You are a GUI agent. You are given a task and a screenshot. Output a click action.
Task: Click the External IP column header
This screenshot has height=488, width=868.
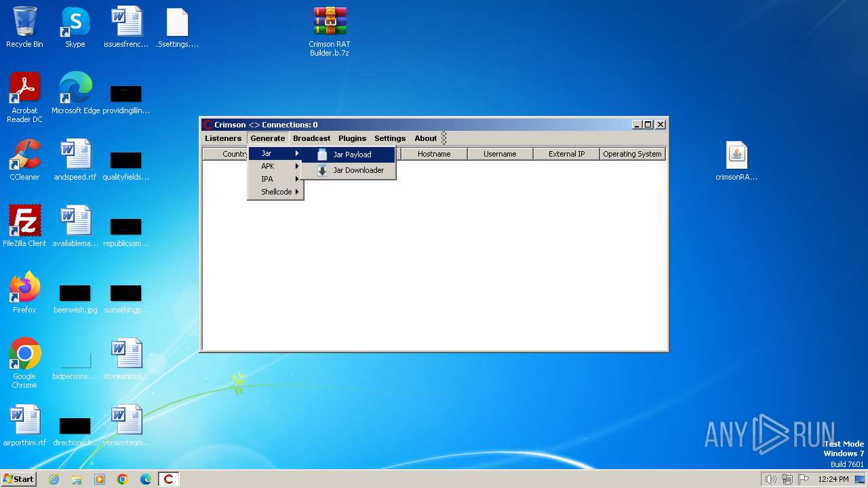pyautogui.click(x=566, y=154)
